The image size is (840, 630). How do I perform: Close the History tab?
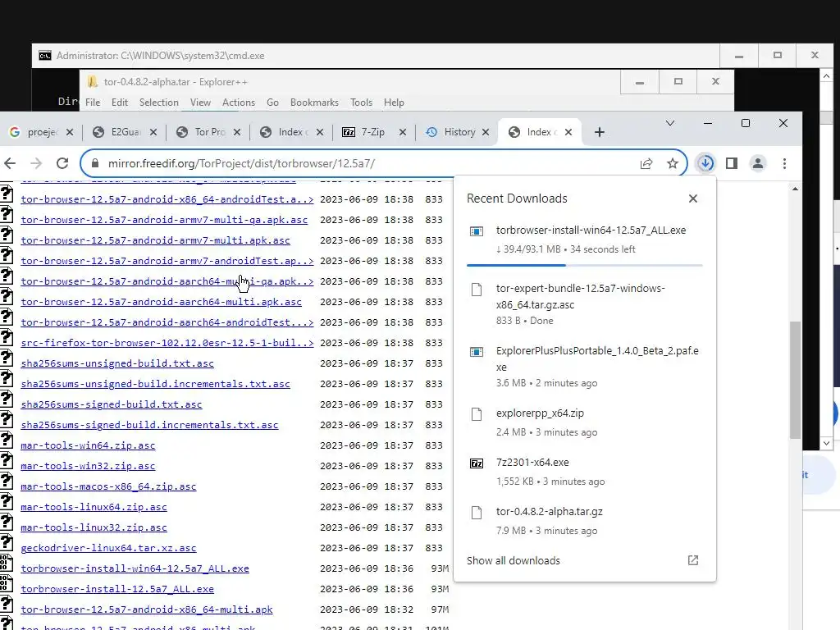click(486, 132)
